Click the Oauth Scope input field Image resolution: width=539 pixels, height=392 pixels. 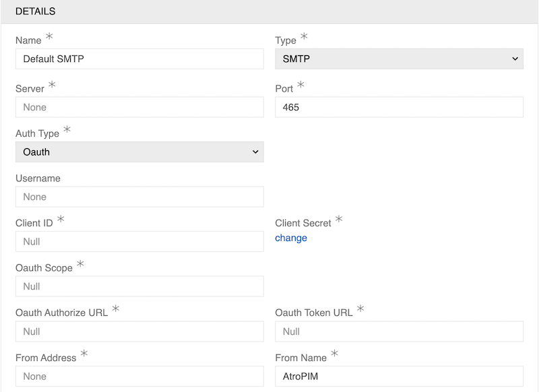coord(139,286)
